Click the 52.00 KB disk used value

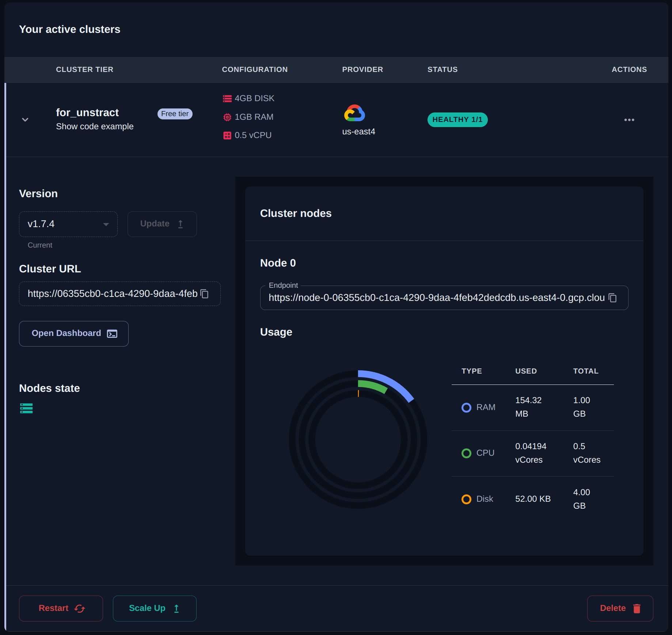point(533,499)
